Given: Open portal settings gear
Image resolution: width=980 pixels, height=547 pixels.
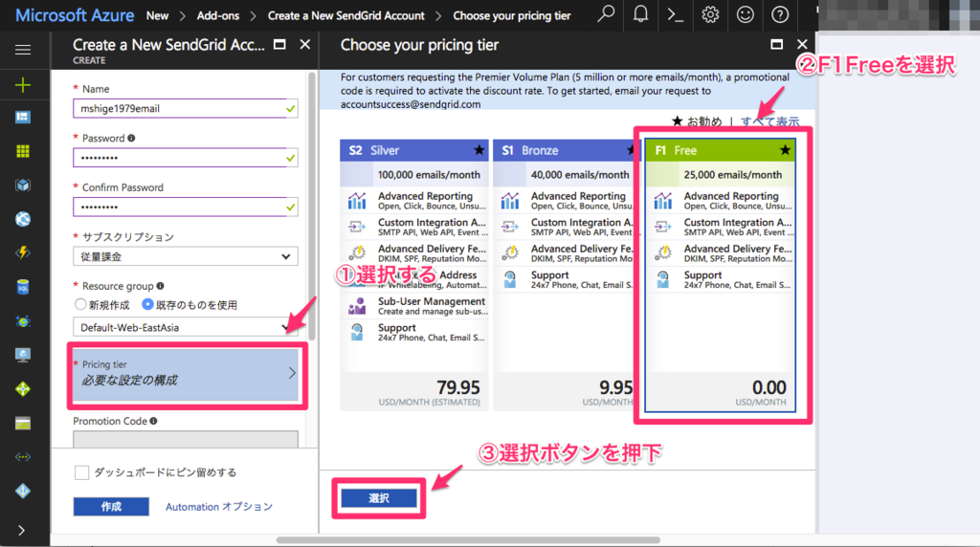Looking at the screenshot, I should [x=710, y=14].
